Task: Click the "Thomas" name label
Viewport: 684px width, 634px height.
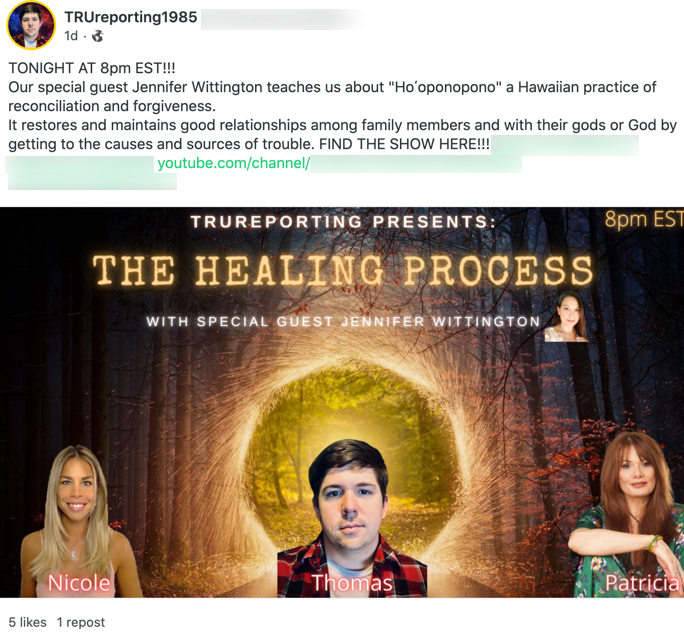Action: click(352, 583)
